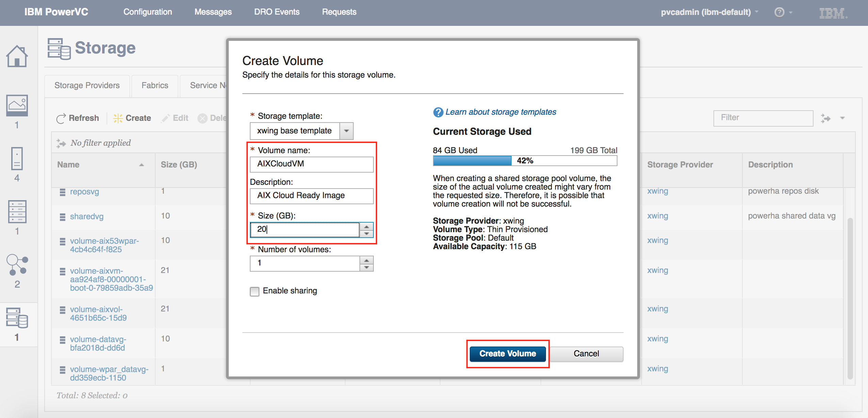Open the sharedvg volume link

click(x=86, y=217)
